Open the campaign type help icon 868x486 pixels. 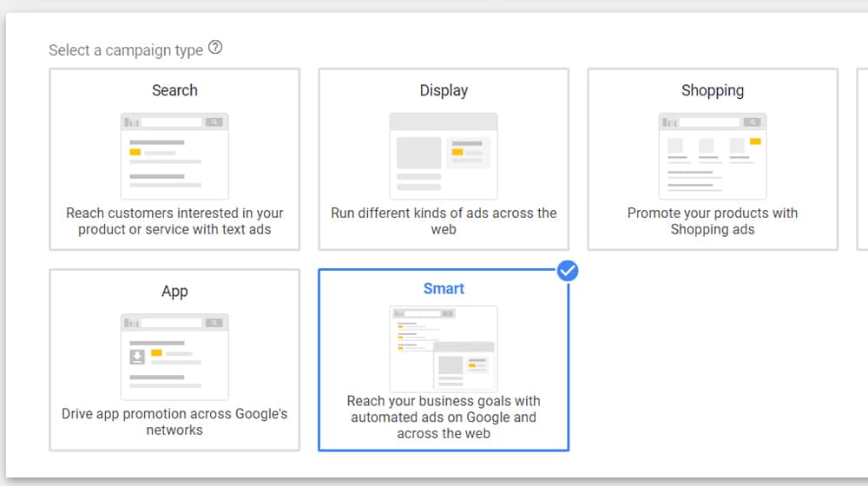[215, 48]
